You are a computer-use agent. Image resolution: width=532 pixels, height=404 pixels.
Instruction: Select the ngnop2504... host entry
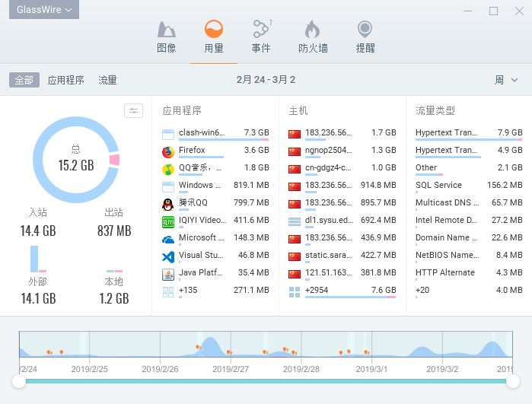[x=342, y=151]
